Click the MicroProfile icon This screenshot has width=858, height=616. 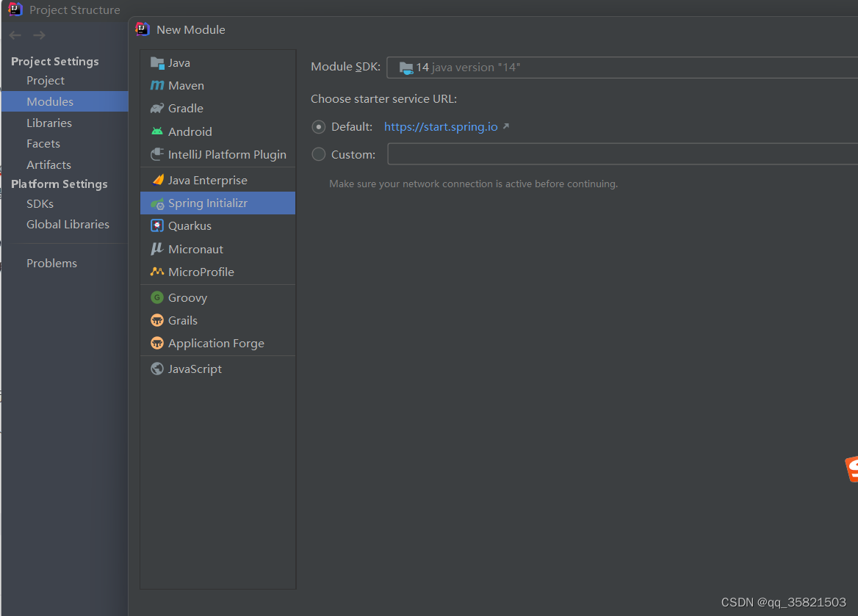click(x=157, y=272)
